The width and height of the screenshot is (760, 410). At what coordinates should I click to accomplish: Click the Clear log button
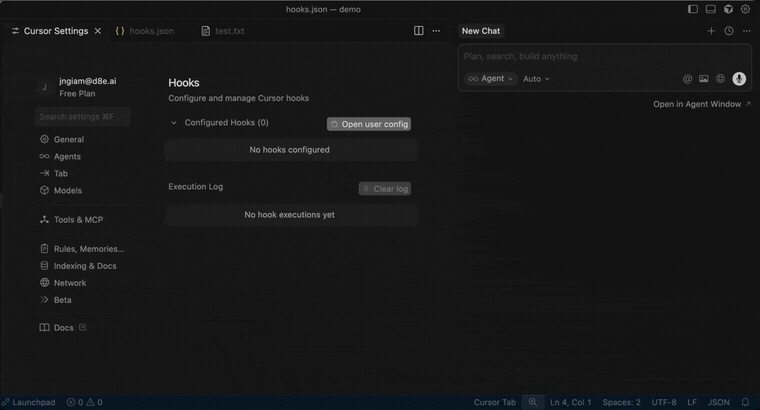(385, 189)
